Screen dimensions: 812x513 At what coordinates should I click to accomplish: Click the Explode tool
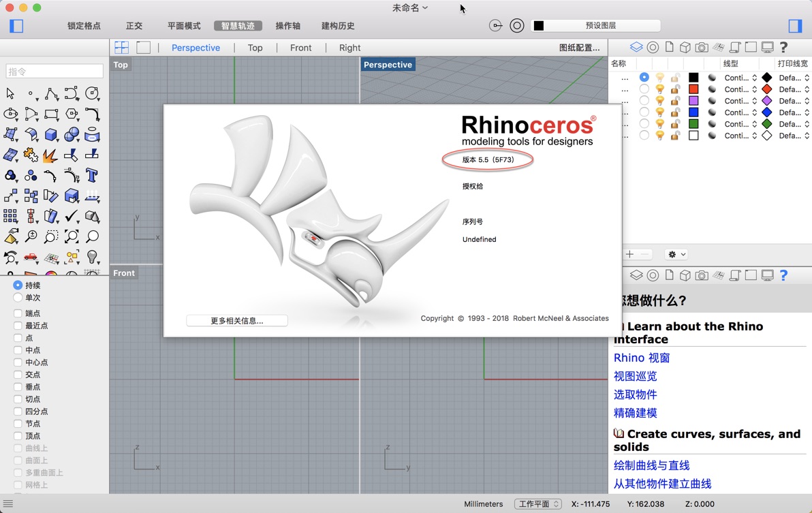pos(50,155)
